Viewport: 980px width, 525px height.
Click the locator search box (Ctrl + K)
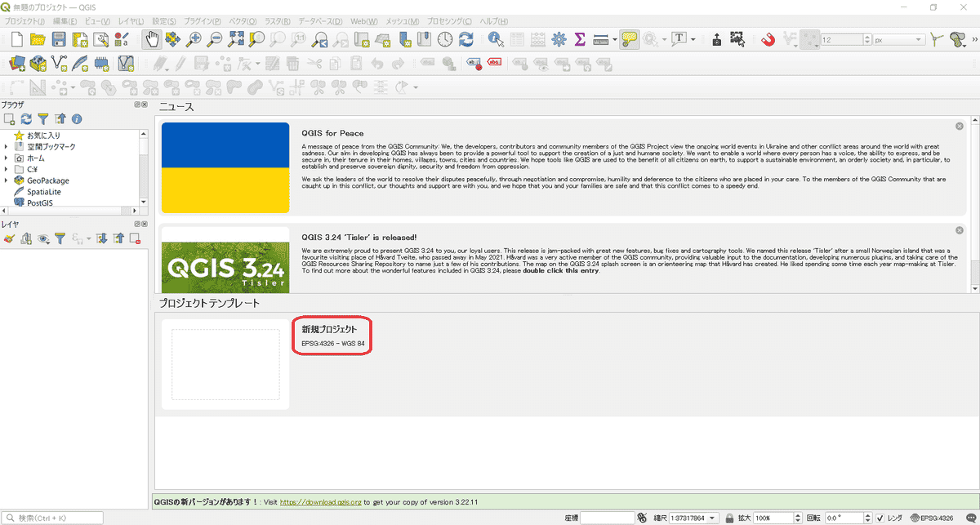52,518
